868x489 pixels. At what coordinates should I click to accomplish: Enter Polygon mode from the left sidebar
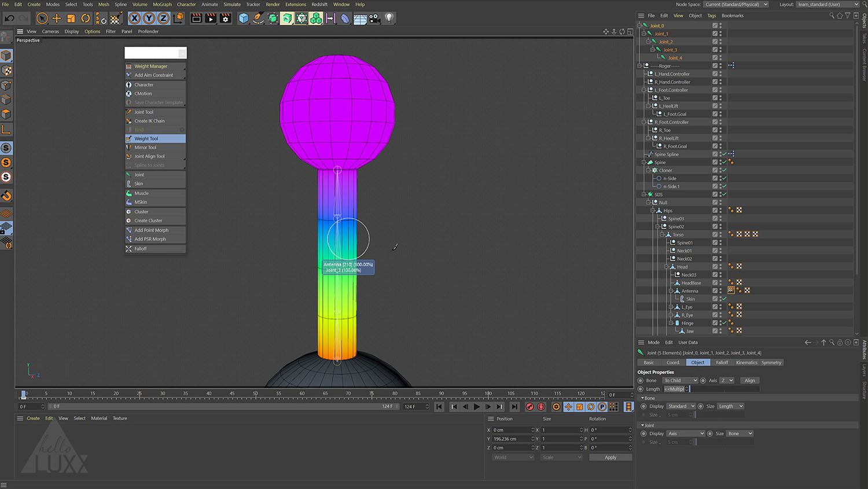coord(7,113)
